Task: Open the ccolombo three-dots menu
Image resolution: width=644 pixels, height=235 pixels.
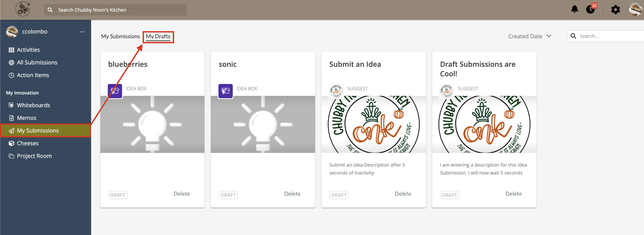Action: [x=82, y=32]
